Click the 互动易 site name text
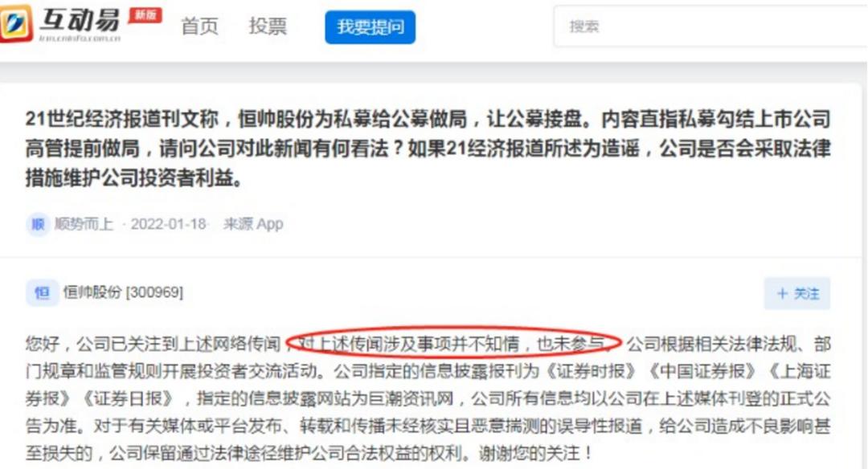Image resolution: width=868 pixels, height=469 pixels. (79, 20)
